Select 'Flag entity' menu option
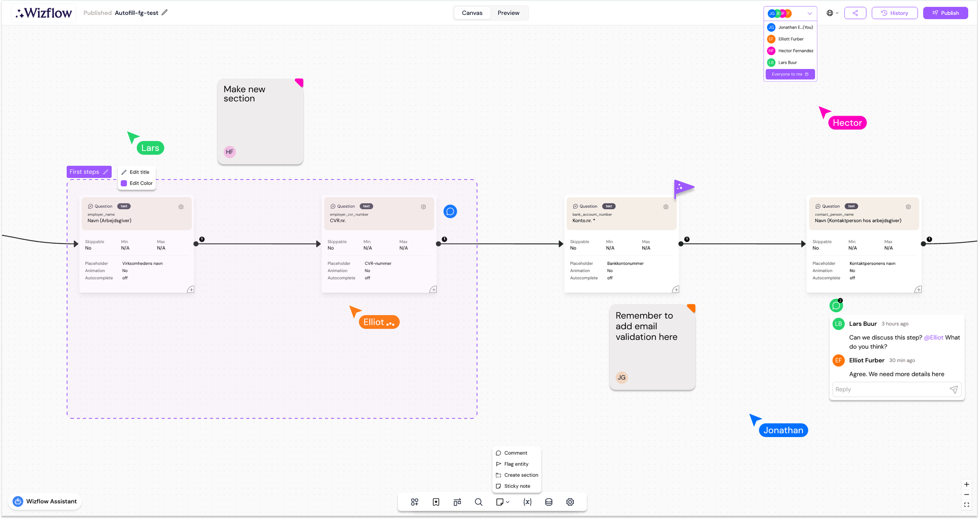980x519 pixels. click(516, 464)
